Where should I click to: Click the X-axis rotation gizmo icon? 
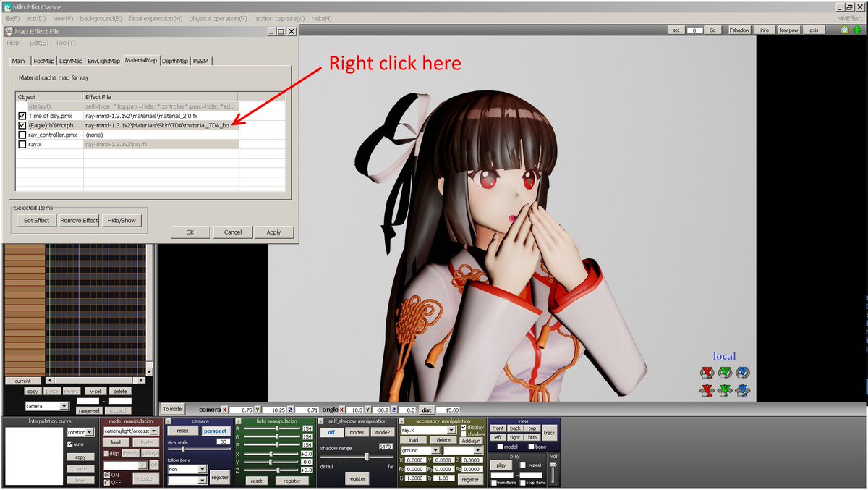coord(707,373)
